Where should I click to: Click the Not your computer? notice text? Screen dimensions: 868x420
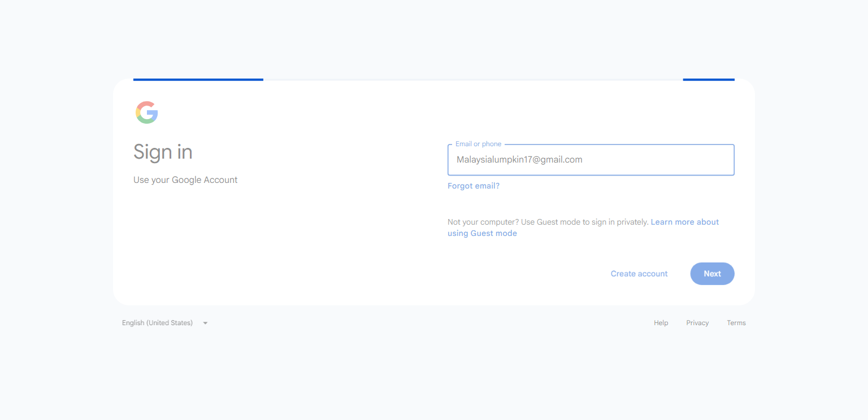coord(548,222)
